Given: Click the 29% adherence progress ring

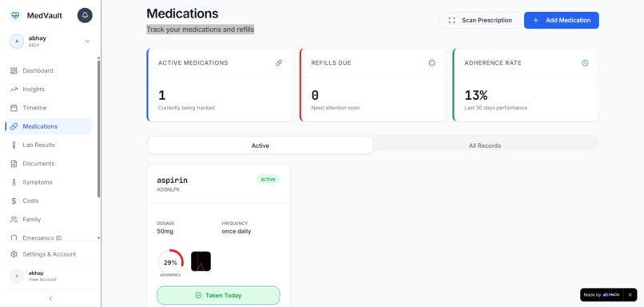Looking at the screenshot, I should click(170, 261).
